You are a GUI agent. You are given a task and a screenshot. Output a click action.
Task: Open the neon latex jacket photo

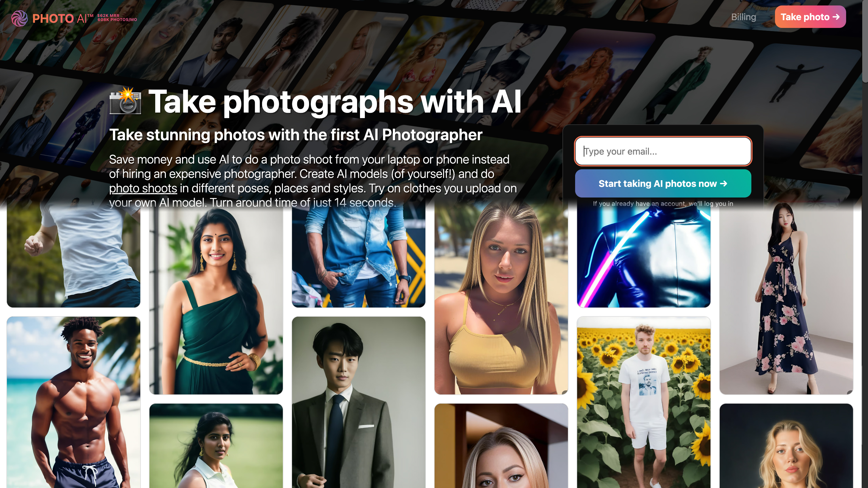click(644, 256)
